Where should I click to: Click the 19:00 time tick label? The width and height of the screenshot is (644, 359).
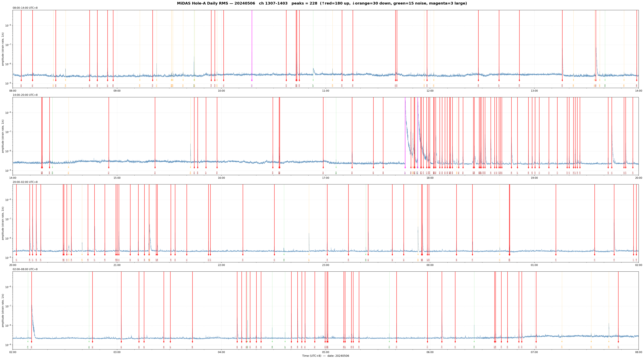coord(534,178)
